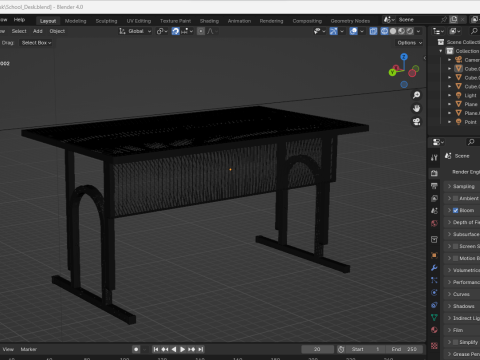This screenshot has height=360, width=480.
Task: Open the Object Data mesh tab
Action: coord(434,317)
